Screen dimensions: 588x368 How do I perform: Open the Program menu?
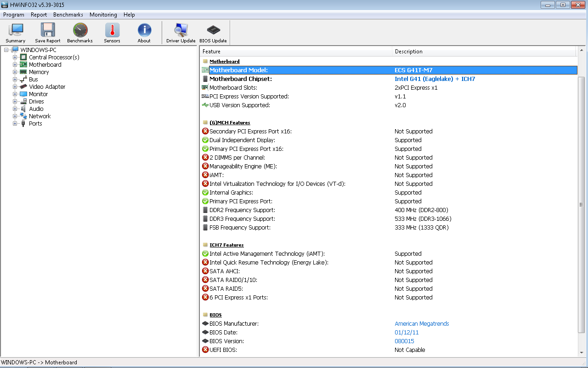pyautogui.click(x=14, y=15)
